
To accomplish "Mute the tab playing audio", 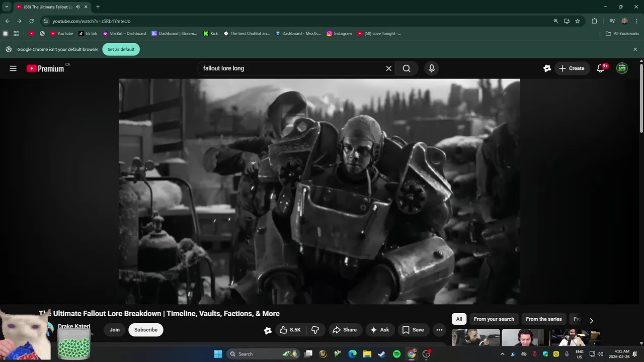I will tap(77, 7).
